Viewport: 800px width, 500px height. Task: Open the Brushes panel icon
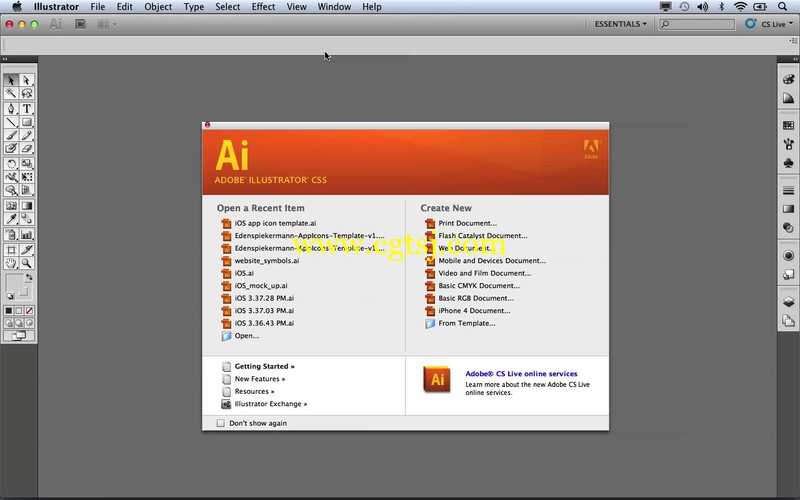click(788, 145)
